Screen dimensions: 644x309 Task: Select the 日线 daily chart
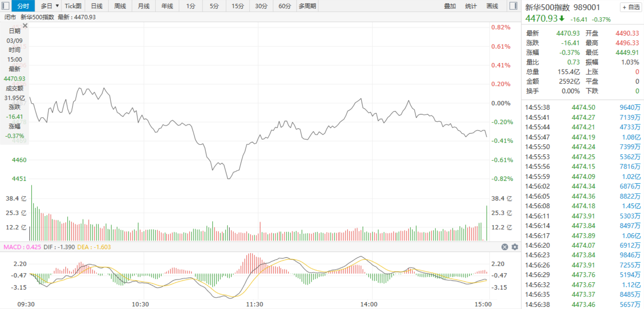pos(97,6)
